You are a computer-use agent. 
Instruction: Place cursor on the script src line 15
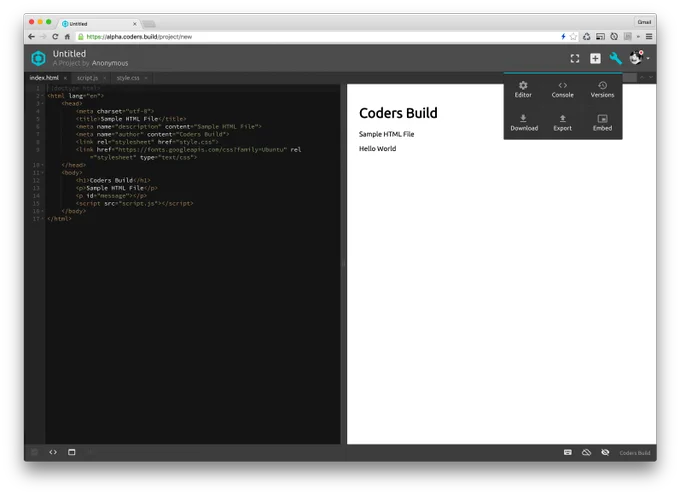(x=134, y=203)
